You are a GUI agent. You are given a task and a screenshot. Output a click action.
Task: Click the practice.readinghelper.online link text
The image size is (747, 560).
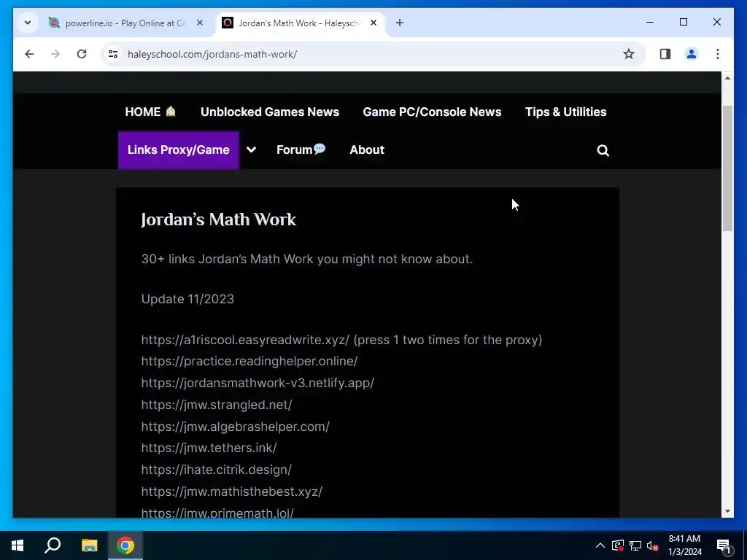(249, 362)
